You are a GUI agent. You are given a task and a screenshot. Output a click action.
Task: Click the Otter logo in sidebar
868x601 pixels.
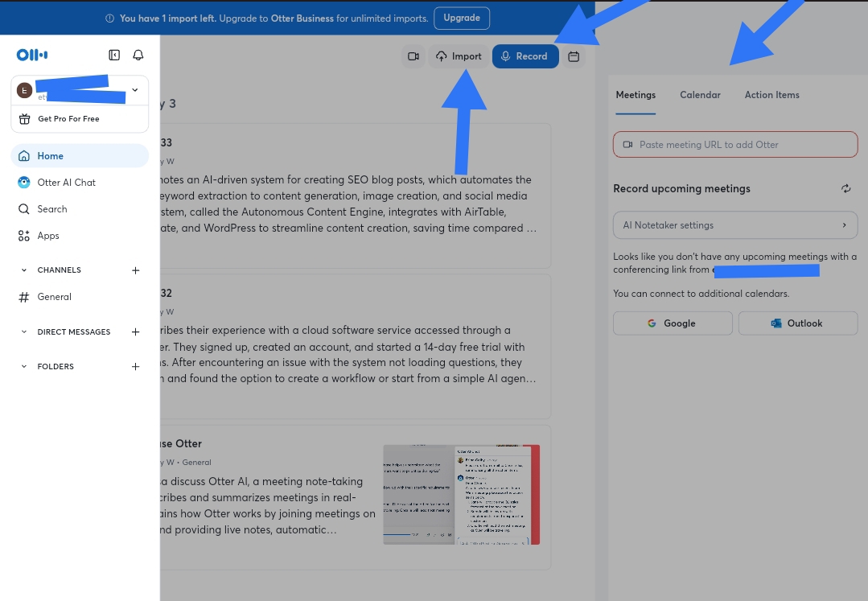pos(32,55)
